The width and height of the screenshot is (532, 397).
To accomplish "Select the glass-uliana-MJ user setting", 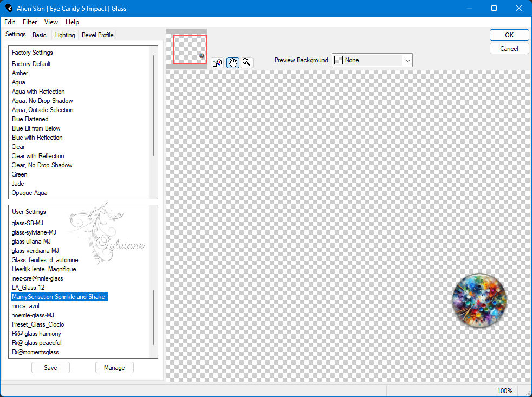I will coord(31,241).
